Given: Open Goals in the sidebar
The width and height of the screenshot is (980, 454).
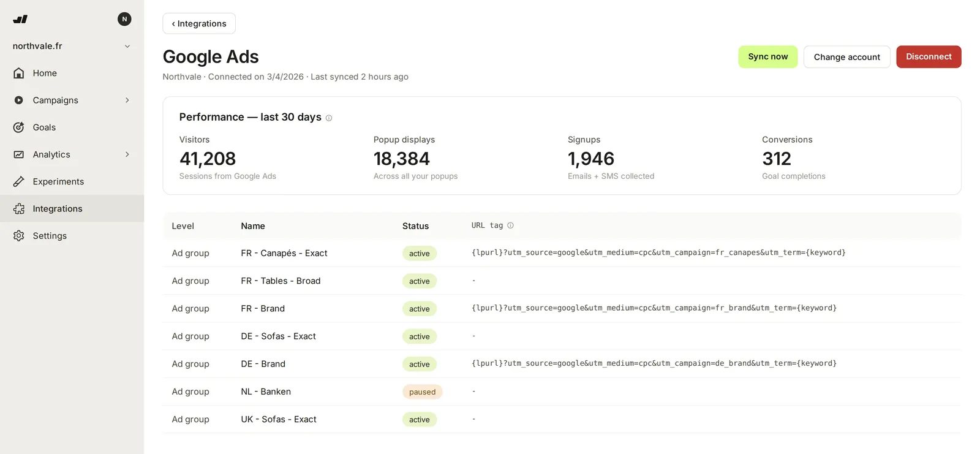Looking at the screenshot, I should coord(72,127).
